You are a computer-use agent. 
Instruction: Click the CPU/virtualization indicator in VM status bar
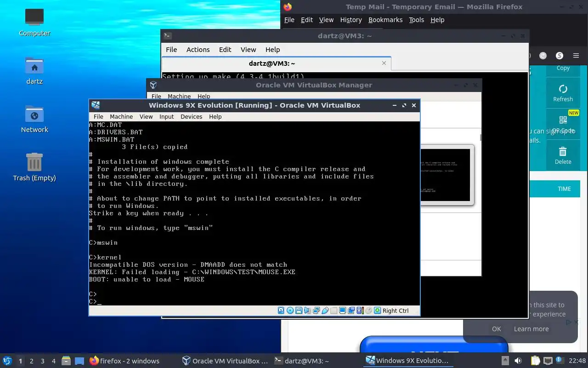pos(360,310)
